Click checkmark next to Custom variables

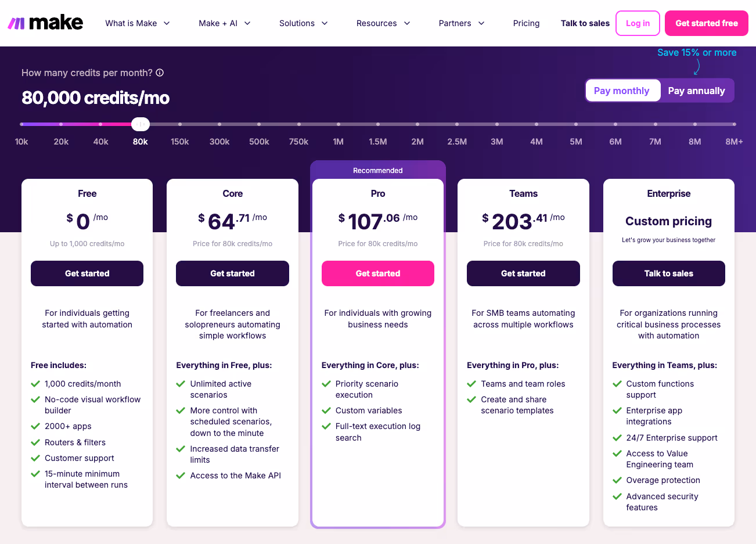tap(326, 410)
